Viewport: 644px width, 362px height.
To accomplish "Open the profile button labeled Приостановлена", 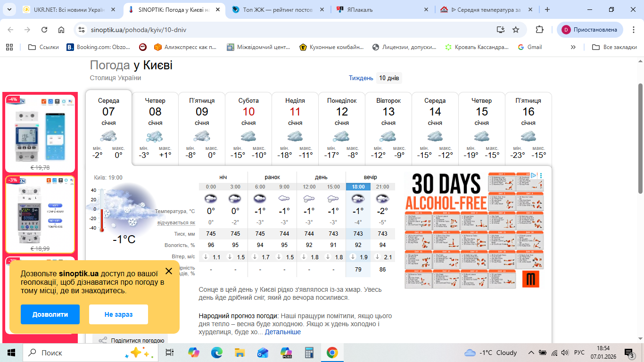I will pos(590,30).
